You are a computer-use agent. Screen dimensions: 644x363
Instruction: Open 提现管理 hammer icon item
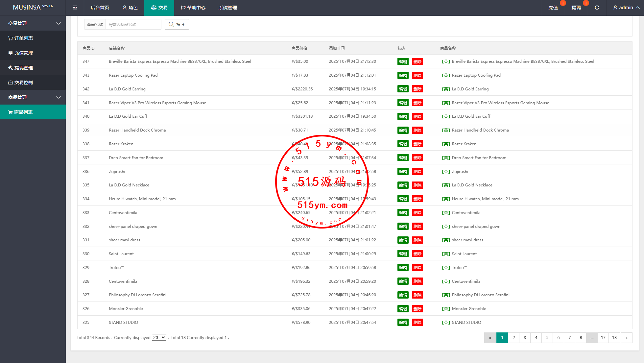pos(21,68)
